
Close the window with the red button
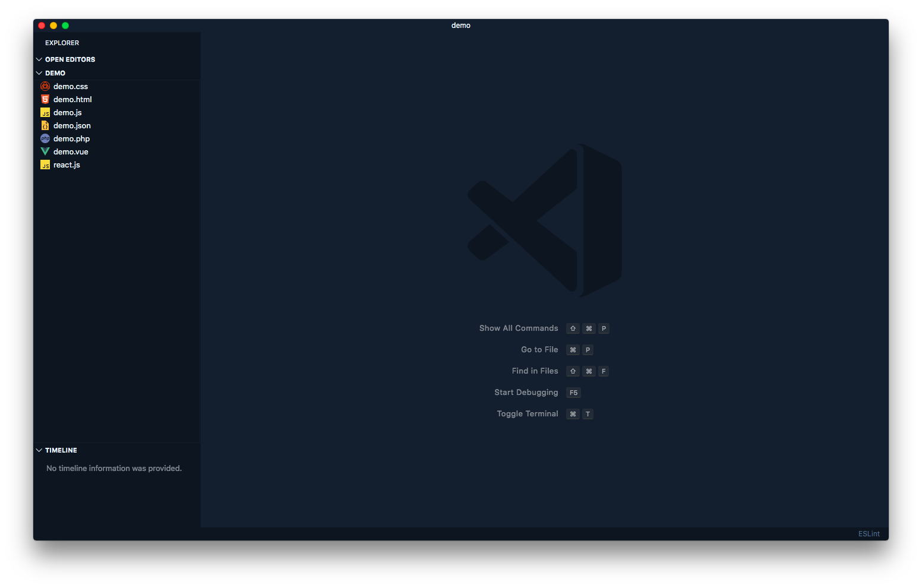point(42,26)
